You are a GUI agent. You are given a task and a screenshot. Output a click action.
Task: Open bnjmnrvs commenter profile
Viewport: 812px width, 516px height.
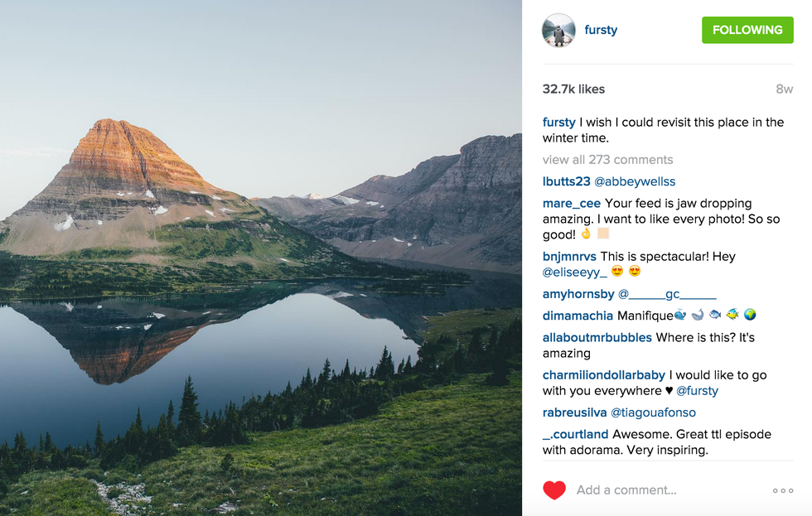coord(569,257)
